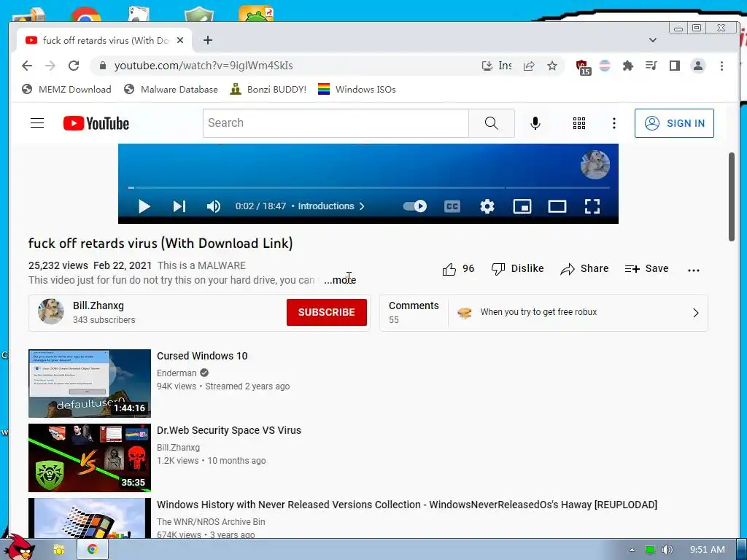Click the share page icon in address bar

click(529, 66)
